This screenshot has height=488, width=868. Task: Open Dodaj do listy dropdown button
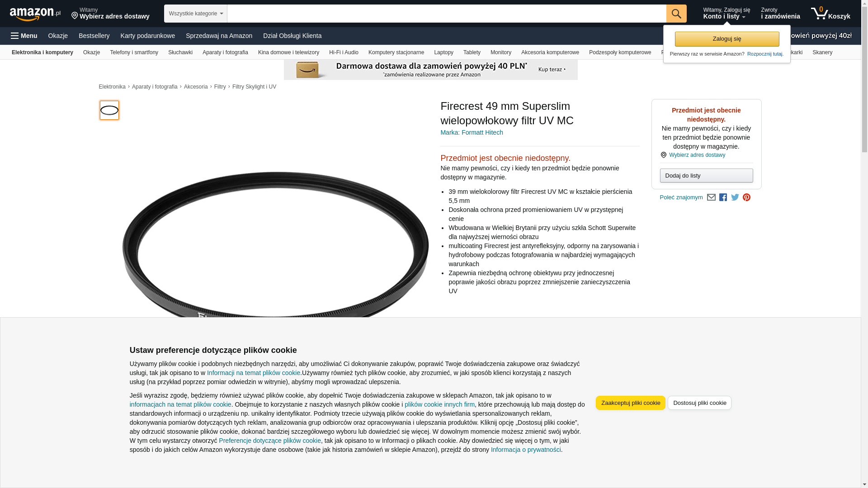[x=706, y=175]
